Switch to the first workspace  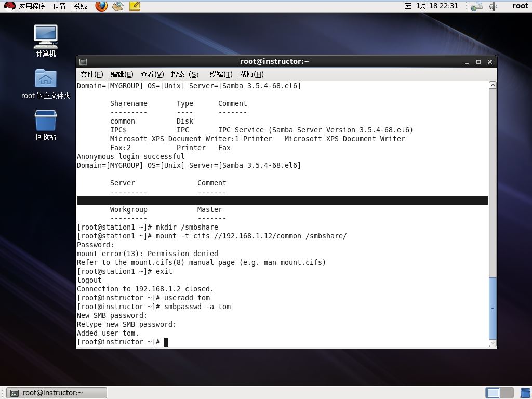pos(493,393)
